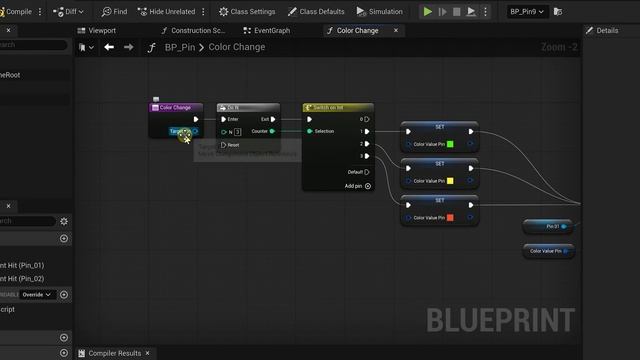Click the eject play button
Image resolution: width=640 pixels, height=360 pixels.
(x=471, y=12)
